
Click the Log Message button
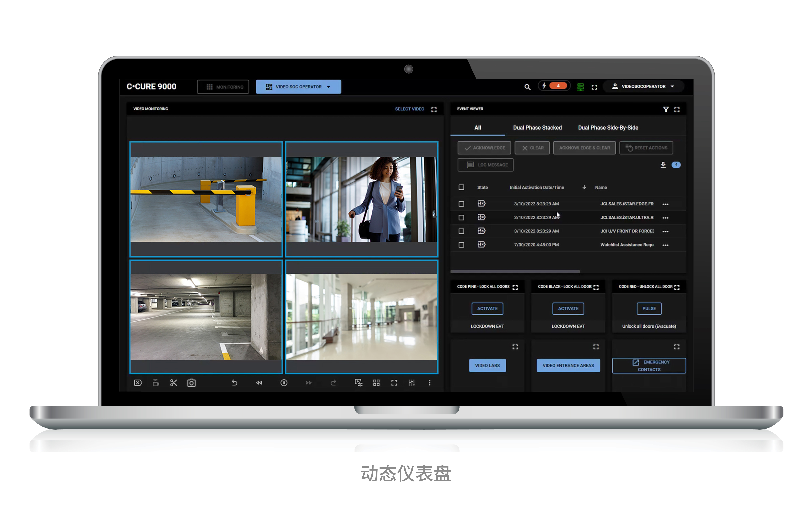click(486, 165)
